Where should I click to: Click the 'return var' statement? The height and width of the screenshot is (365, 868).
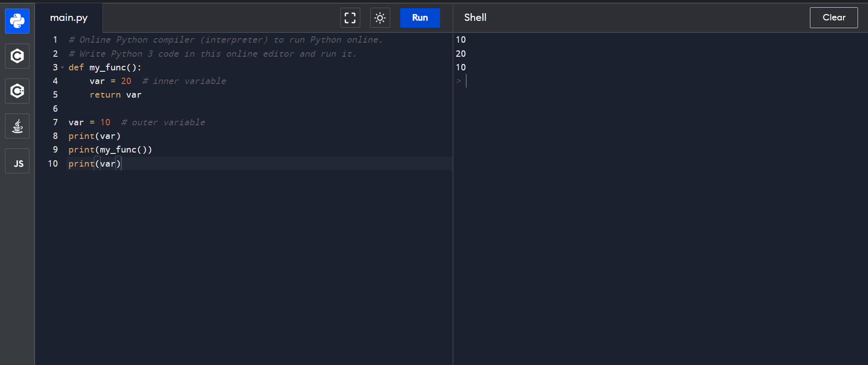(x=115, y=95)
